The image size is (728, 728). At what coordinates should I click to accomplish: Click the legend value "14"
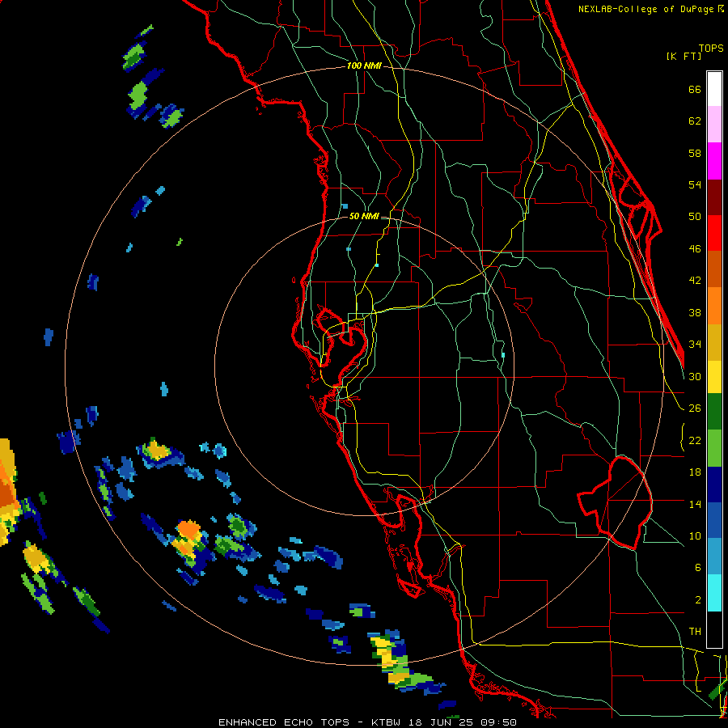click(695, 504)
